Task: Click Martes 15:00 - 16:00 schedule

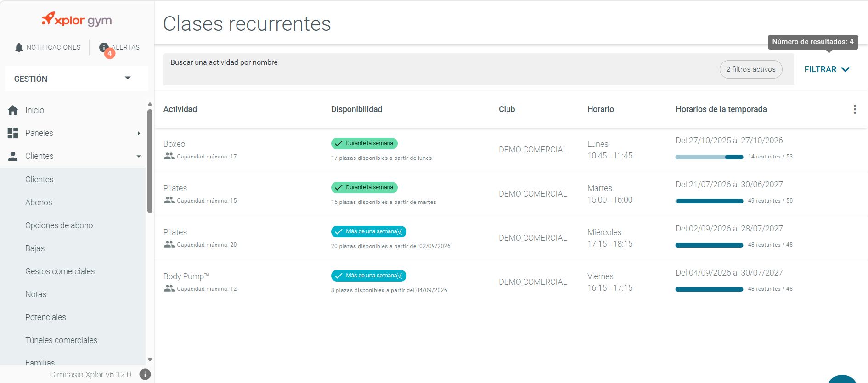Action: tap(610, 194)
